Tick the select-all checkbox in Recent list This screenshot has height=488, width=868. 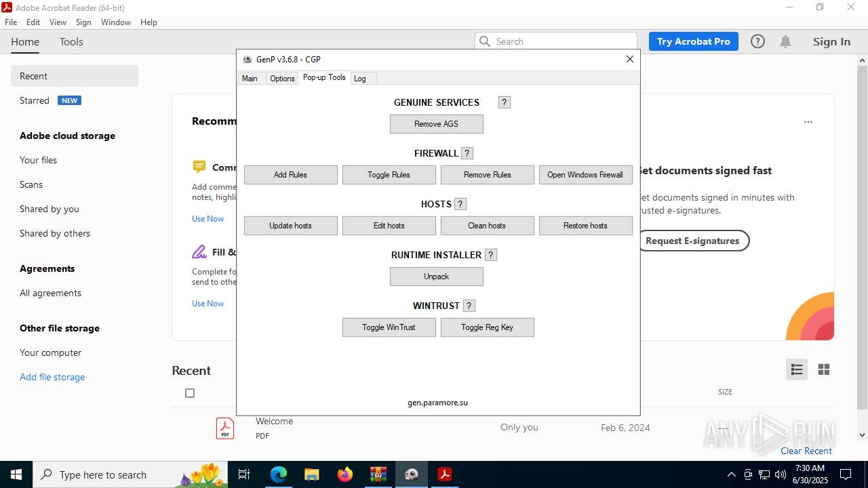(190, 393)
